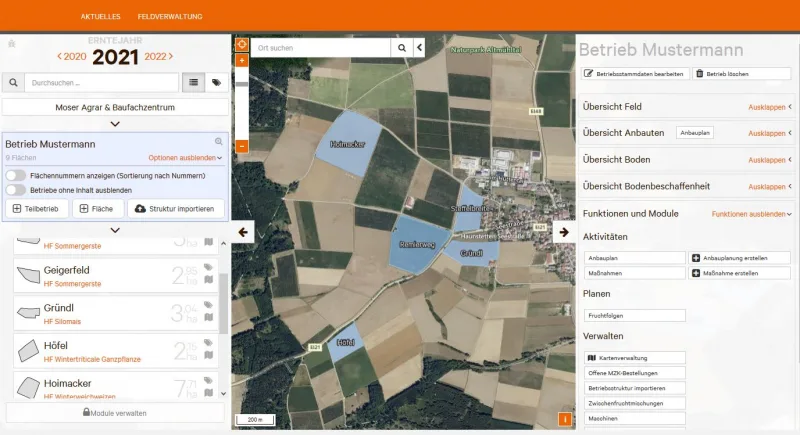
Task: Click the map search magnifier icon
Action: (x=402, y=48)
